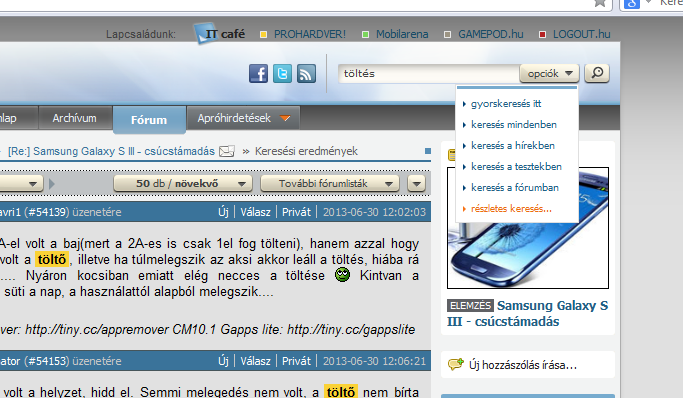This screenshot has width=683, height=398.
Task: Click highlighted töltő in the second post
Action: pos(341,392)
